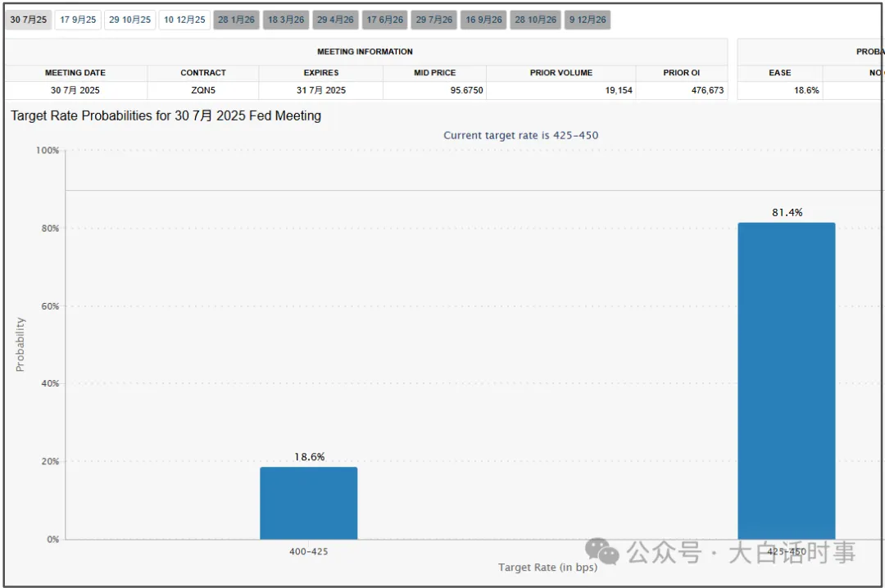Select the ZQN5 contract cell

pos(203,90)
